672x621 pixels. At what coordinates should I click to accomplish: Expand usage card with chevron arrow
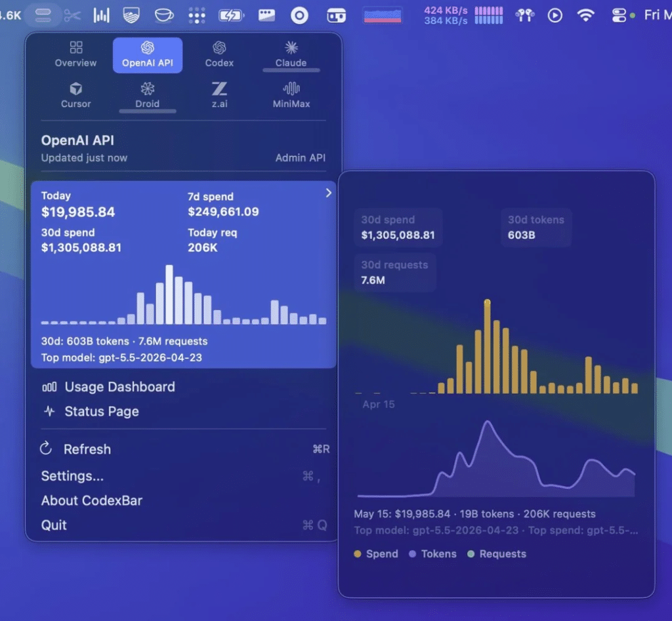[328, 193]
